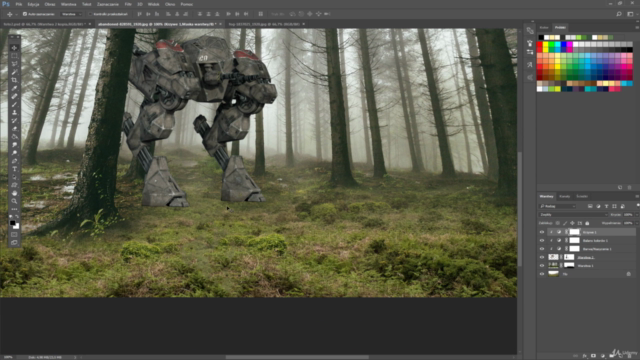Select the Zoom tool
Viewport: 640px width, 360px height.
tap(14, 201)
